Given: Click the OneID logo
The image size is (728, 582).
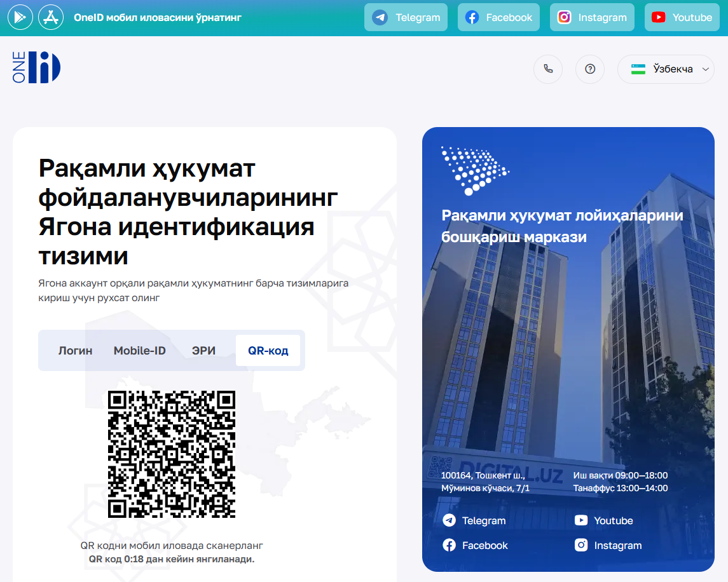Looking at the screenshot, I should click(36, 68).
